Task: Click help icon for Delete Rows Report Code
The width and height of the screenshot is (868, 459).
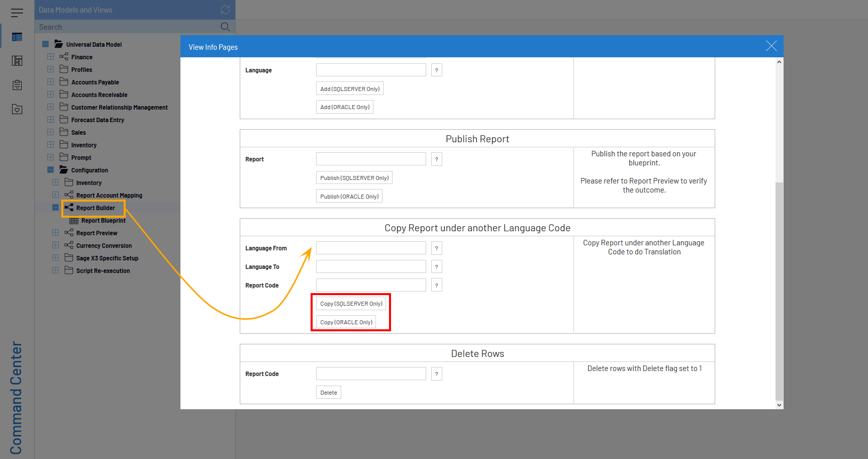Action: click(436, 374)
